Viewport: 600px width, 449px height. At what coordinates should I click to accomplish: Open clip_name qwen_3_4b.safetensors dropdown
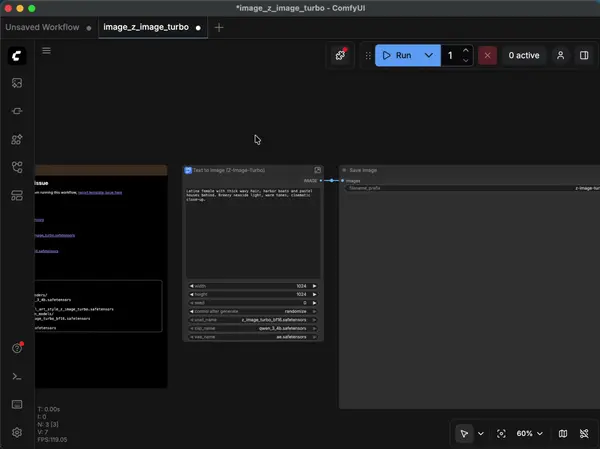253,328
